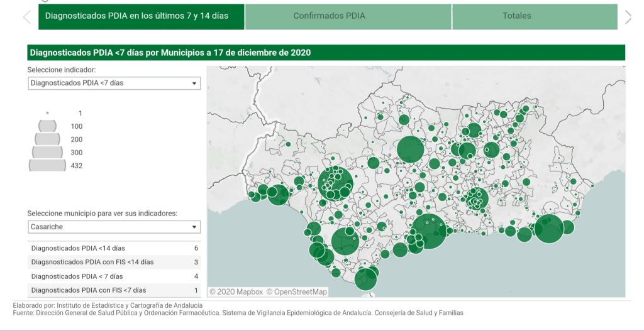This screenshot has width=644, height=331.
Task: Click the large isolated bubble at the map's upper center
Action: [411, 149]
